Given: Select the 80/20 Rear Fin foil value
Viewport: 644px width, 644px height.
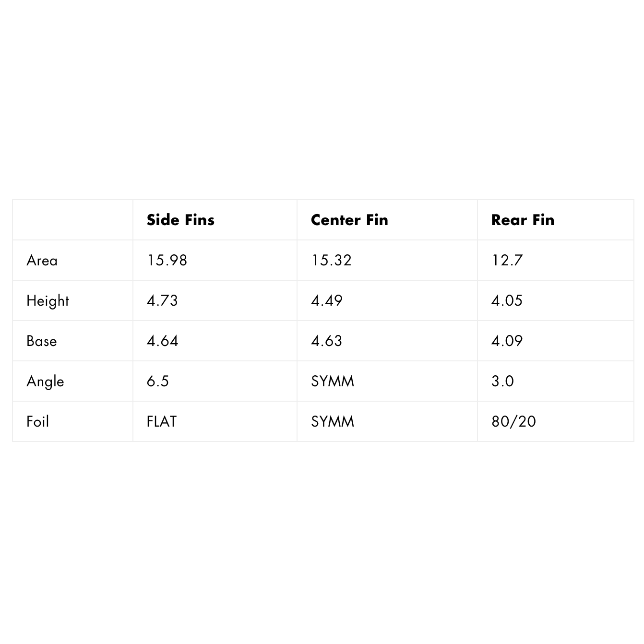Looking at the screenshot, I should [x=513, y=422].
